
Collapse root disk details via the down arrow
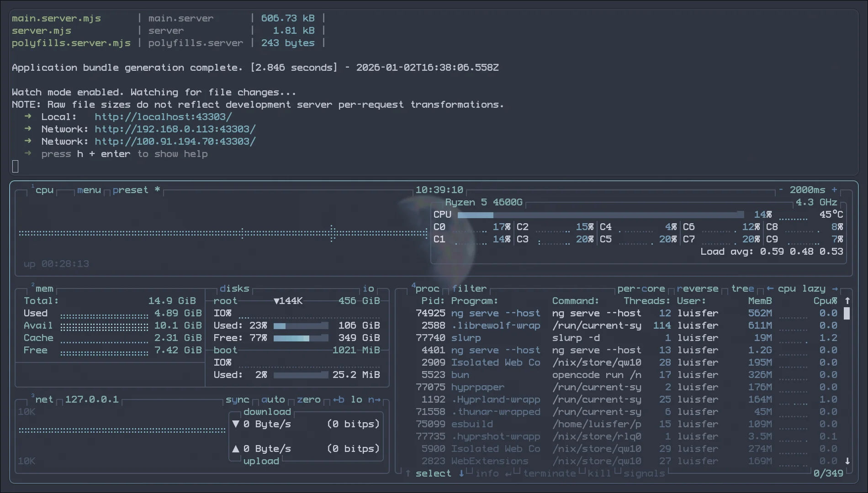pos(276,301)
